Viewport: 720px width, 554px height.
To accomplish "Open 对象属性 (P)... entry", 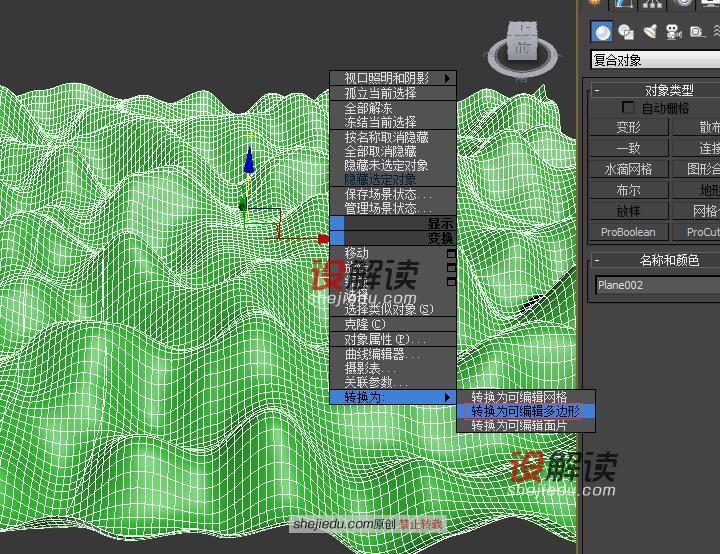I will click(393, 339).
